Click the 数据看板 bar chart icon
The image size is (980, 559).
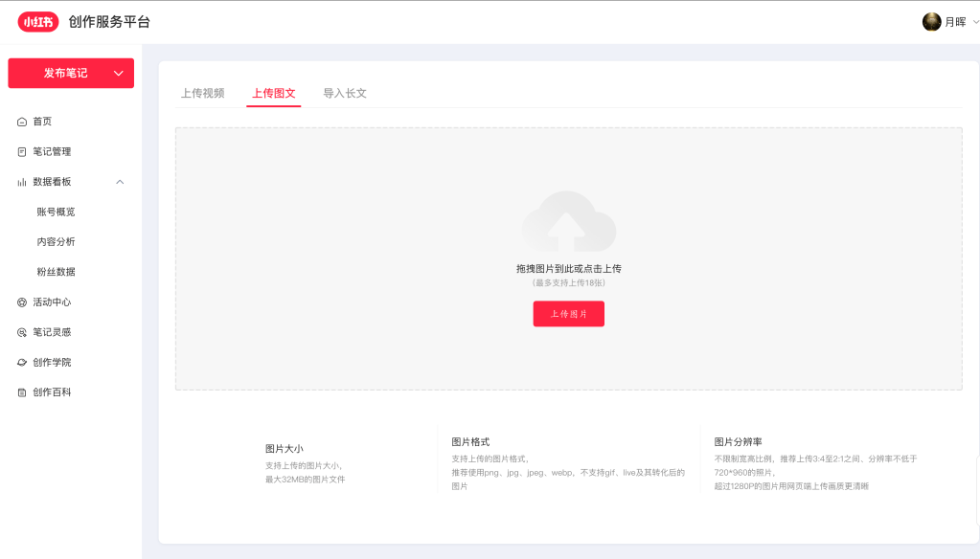click(x=22, y=182)
